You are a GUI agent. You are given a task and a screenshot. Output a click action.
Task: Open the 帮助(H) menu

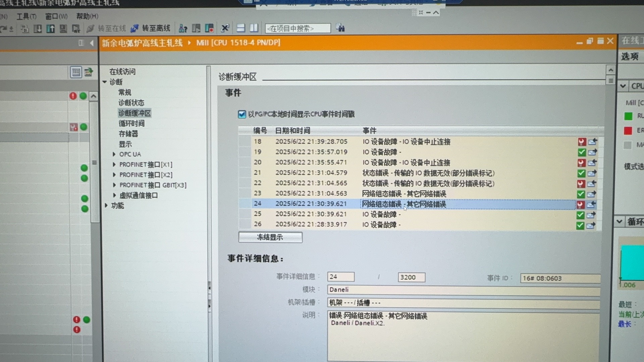pyautogui.click(x=87, y=16)
